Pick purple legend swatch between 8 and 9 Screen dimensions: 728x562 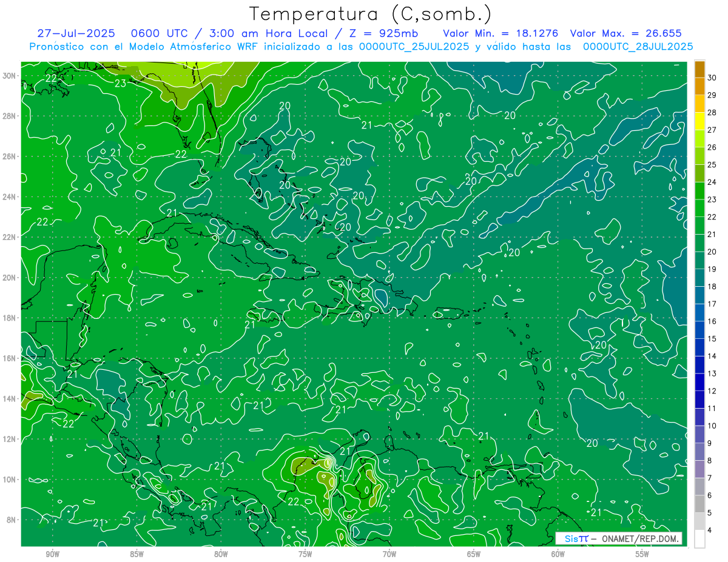(x=700, y=452)
